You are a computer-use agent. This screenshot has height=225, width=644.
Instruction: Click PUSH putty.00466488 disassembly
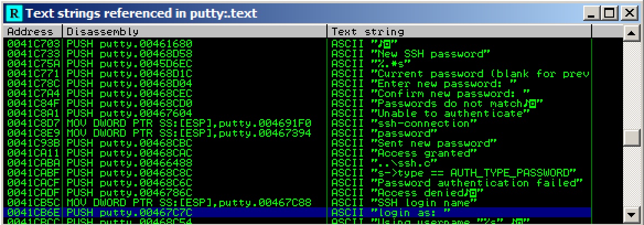pos(130,163)
